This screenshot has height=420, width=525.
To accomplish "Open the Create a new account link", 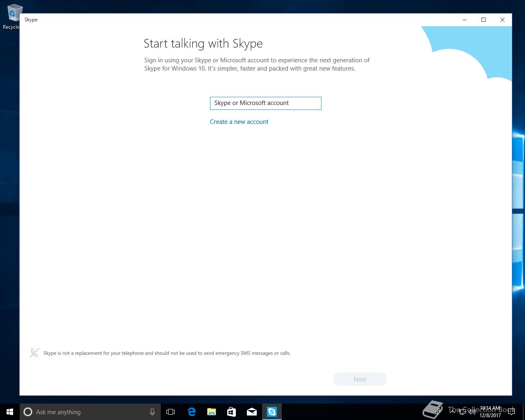I will pos(239,122).
